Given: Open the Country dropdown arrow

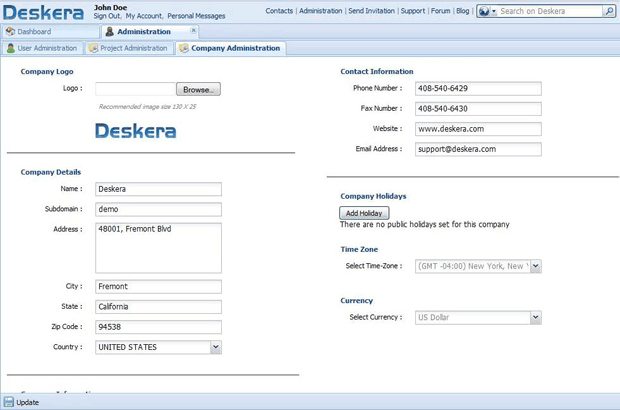Looking at the screenshot, I should [215, 347].
